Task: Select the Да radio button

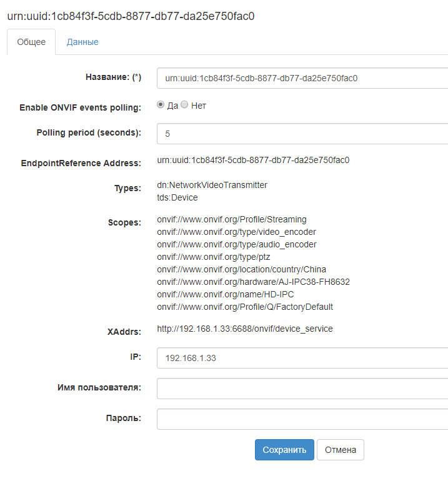Action: [161, 106]
